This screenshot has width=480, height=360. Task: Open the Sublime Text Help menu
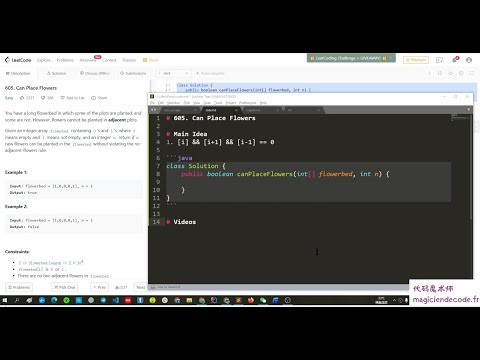point(263,103)
